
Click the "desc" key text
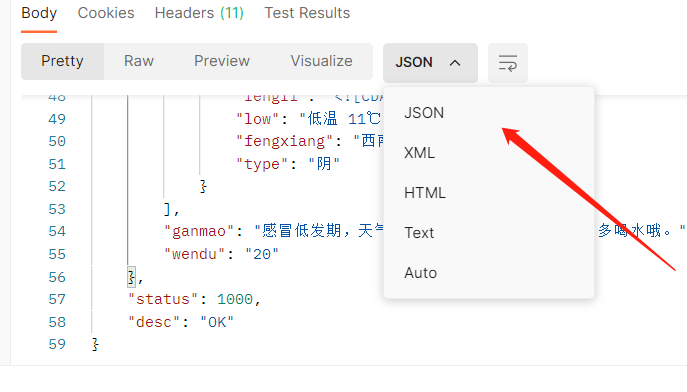coord(154,322)
